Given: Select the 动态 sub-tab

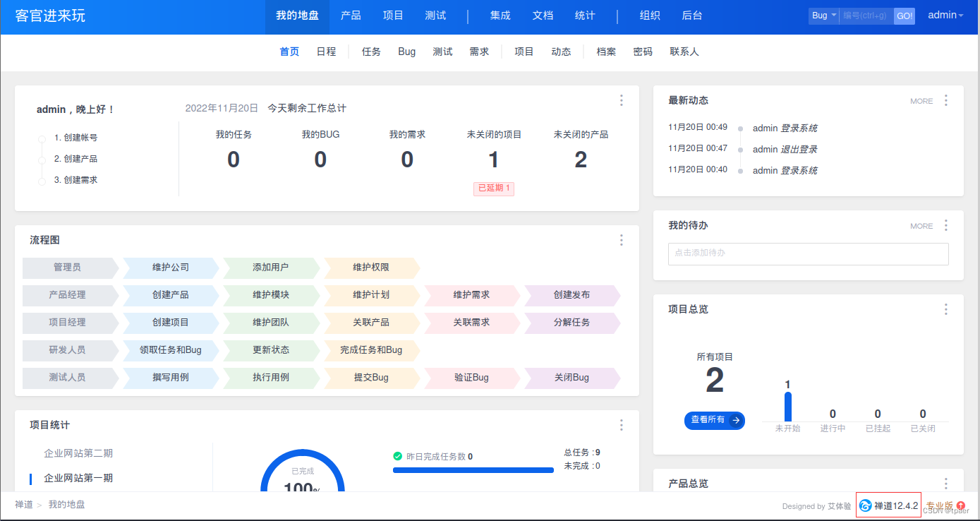Looking at the screenshot, I should pos(561,52).
